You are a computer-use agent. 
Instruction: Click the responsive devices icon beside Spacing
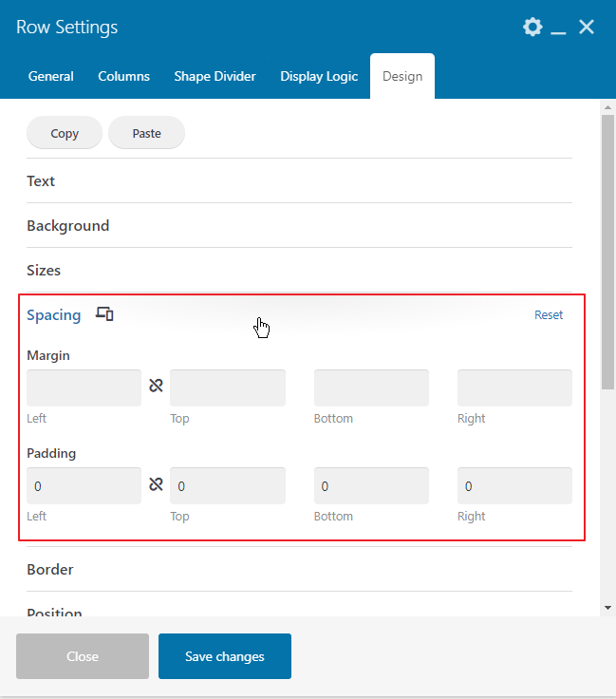[104, 313]
